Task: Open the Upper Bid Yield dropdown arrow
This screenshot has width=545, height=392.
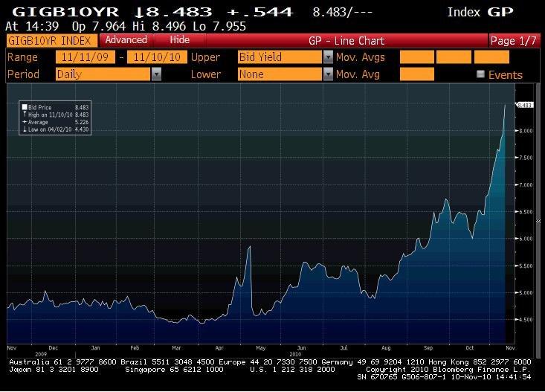Action: click(328, 57)
